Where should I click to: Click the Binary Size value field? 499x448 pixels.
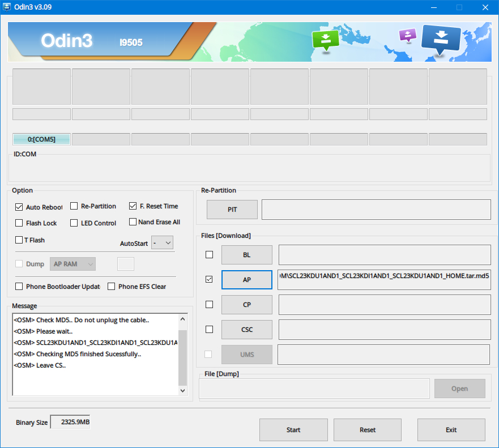click(70, 422)
